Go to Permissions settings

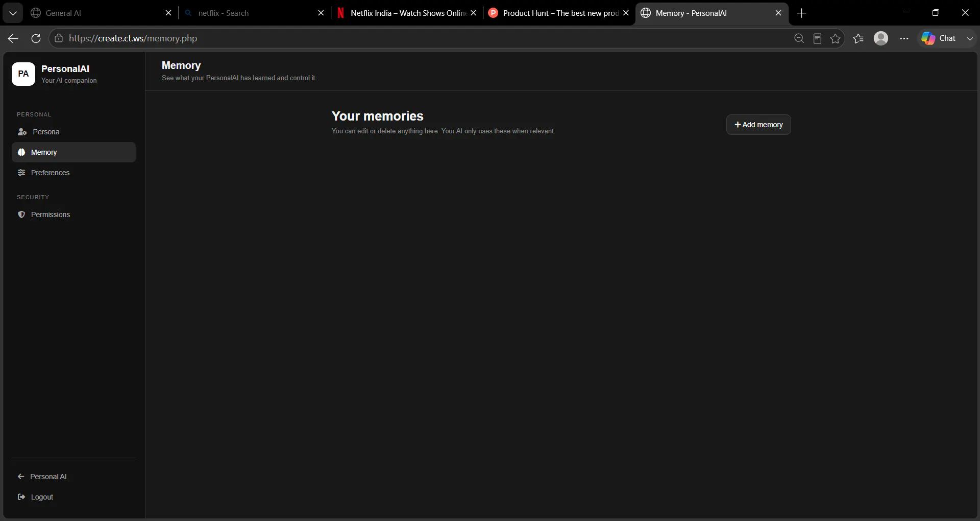tap(73, 215)
